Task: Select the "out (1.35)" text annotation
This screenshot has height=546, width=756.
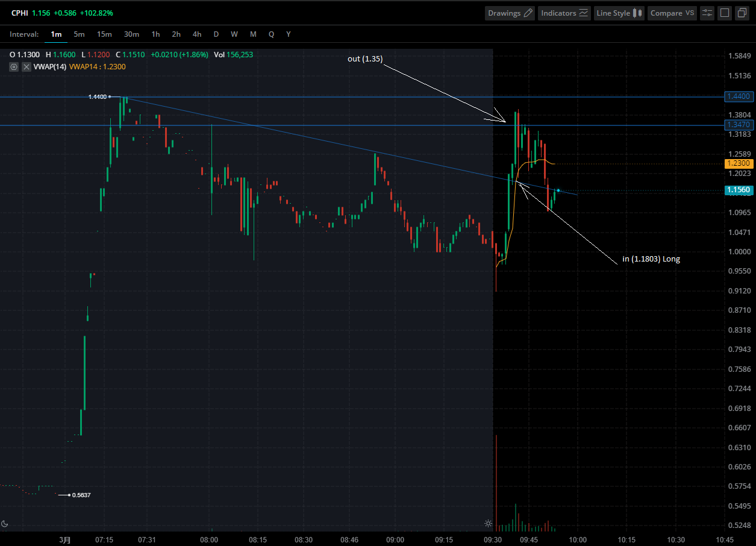Action: pos(364,58)
